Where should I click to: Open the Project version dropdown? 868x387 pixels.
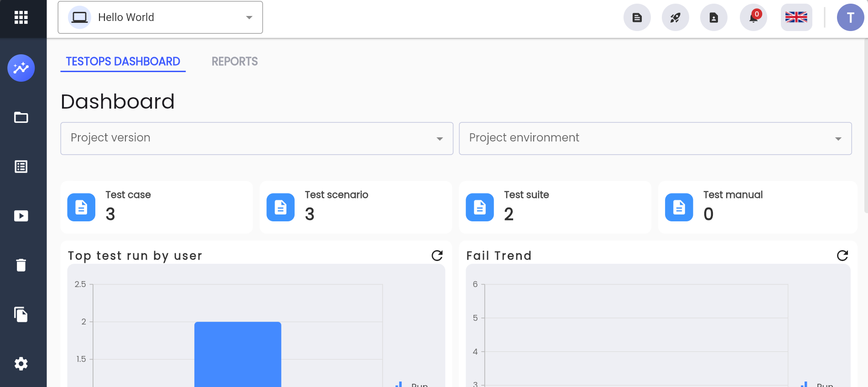257,138
